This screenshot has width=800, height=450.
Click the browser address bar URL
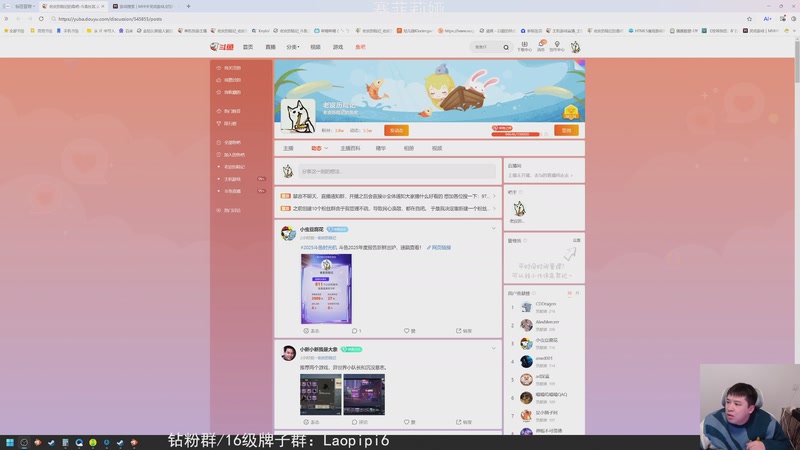coord(110,19)
